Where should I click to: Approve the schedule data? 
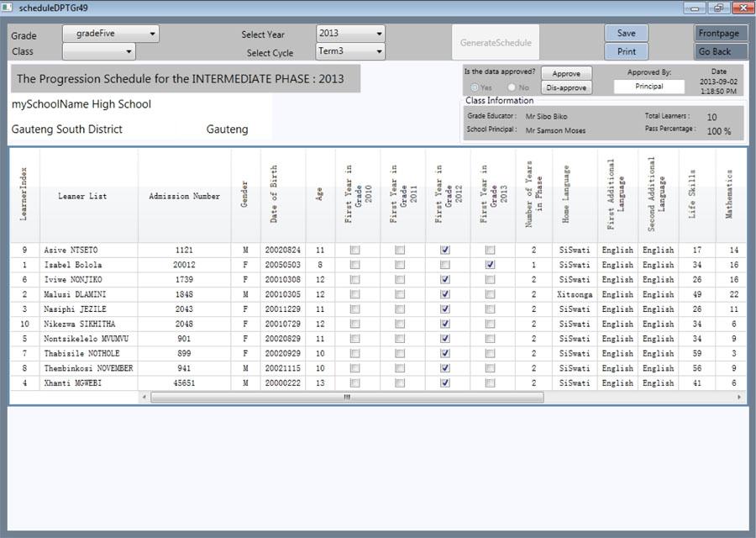tap(566, 73)
